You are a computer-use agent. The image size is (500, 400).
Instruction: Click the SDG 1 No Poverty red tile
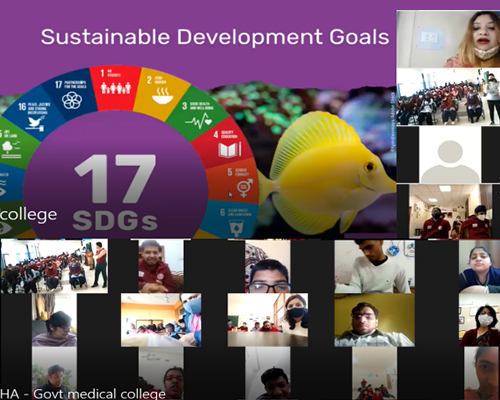tap(116, 87)
